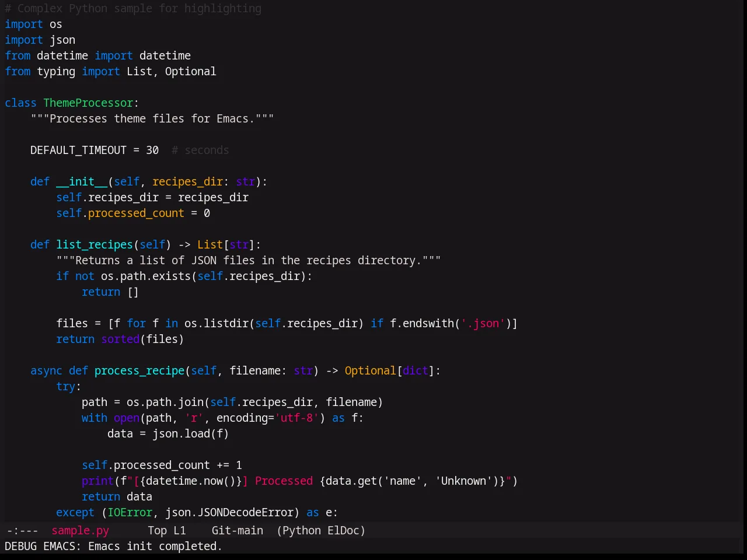Click 'os.listdir' call
Viewport: 747px width, 560px height.
[217, 323]
